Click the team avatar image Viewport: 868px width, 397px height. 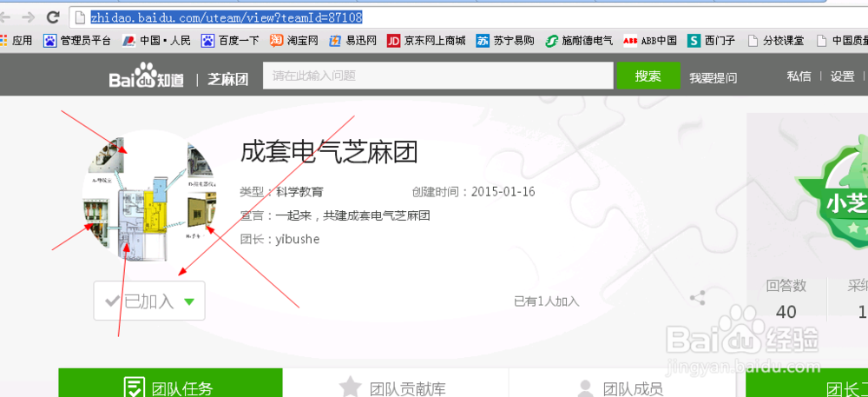click(x=149, y=197)
